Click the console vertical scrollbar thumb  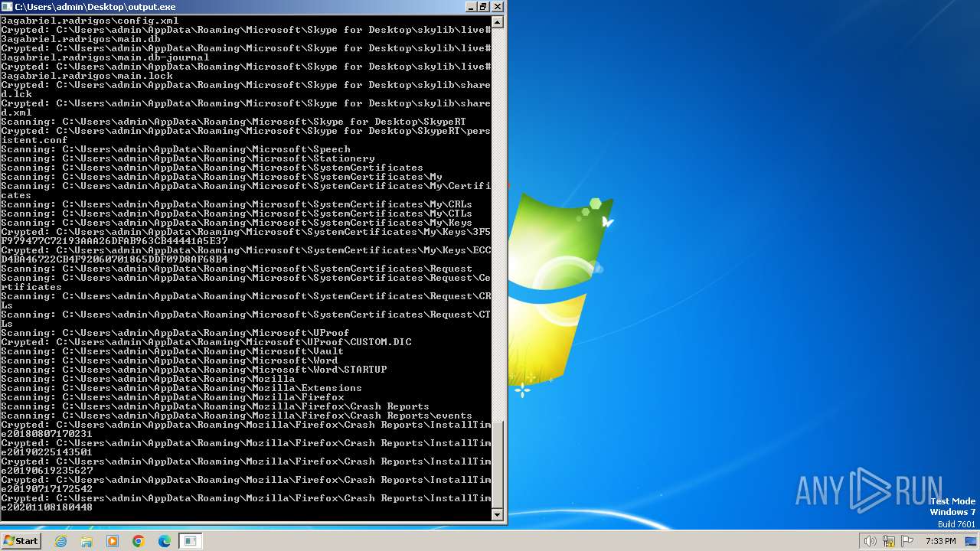(498, 465)
